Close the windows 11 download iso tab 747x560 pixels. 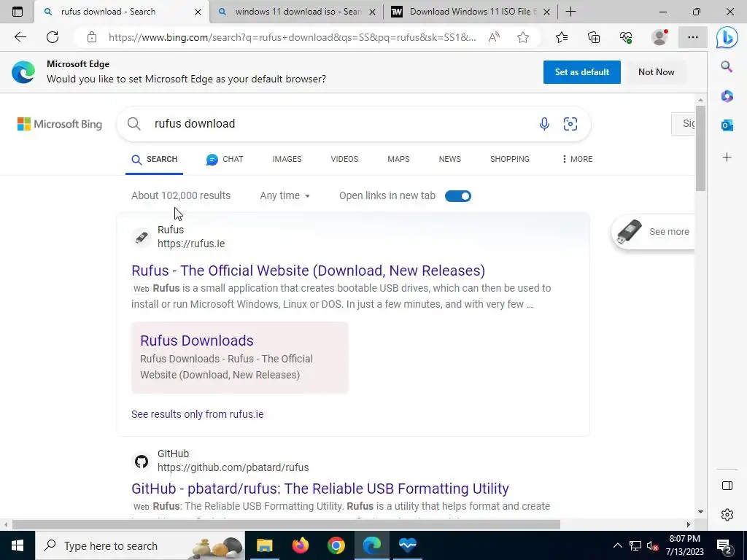tap(373, 12)
